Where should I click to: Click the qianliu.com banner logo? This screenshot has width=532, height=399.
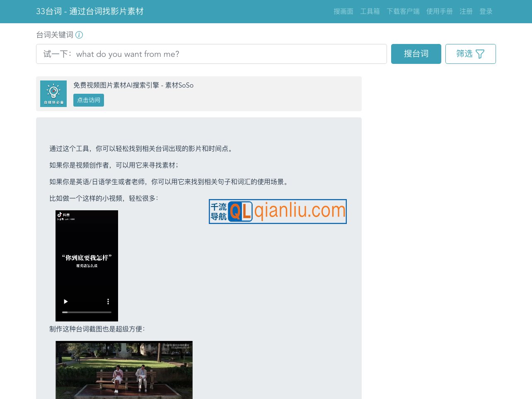click(x=278, y=212)
